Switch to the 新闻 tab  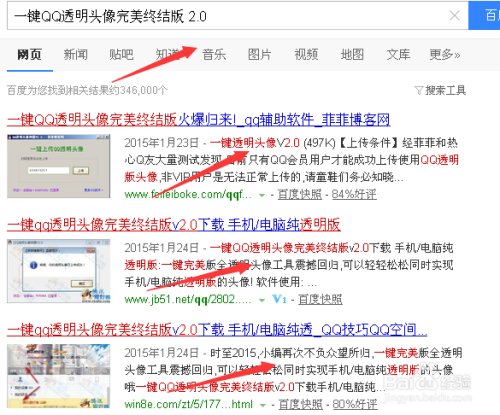tap(76, 54)
